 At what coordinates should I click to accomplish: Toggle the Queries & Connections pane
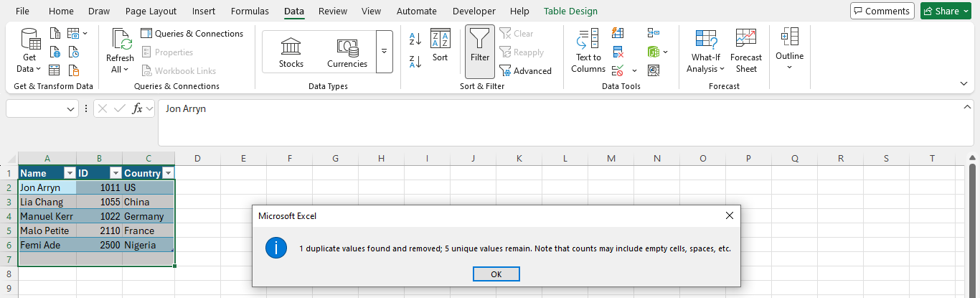[192, 34]
